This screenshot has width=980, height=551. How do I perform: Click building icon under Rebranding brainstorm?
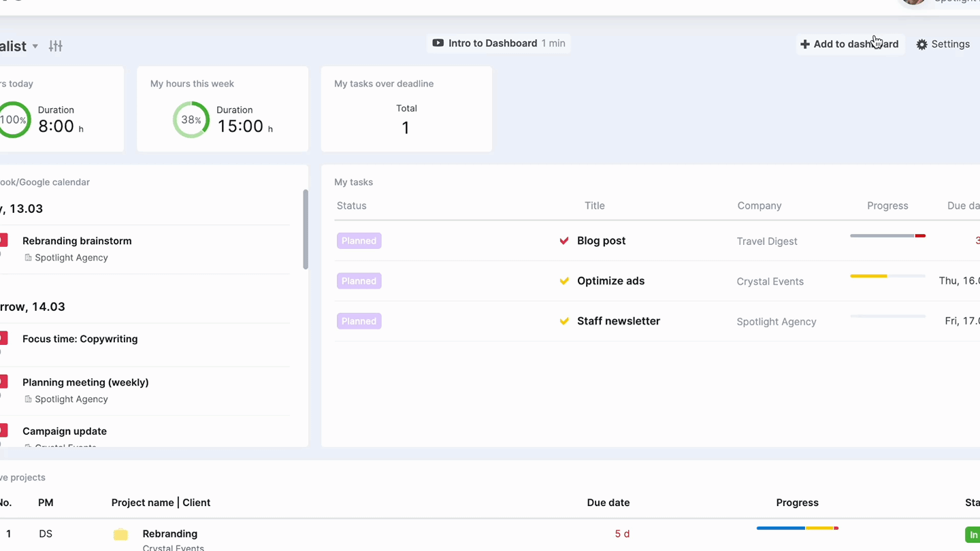28,258
